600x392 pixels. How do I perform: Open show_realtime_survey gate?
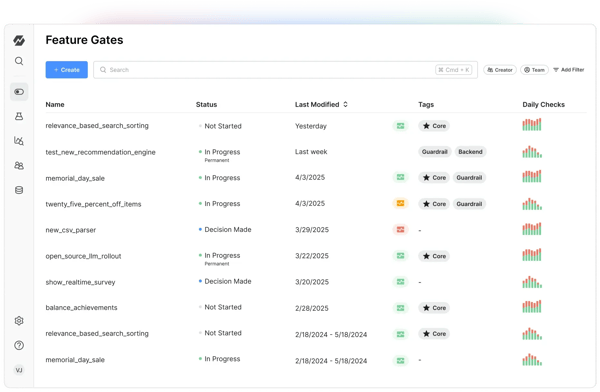click(x=80, y=282)
